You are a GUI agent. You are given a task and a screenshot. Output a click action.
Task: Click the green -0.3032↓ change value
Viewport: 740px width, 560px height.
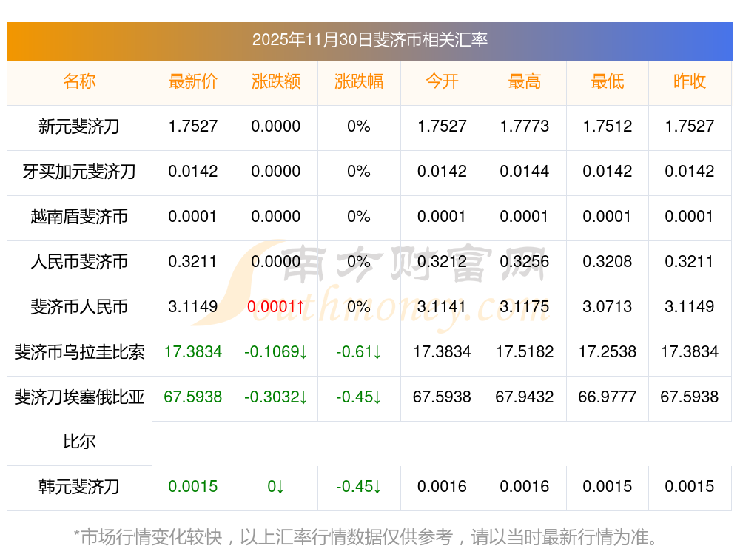276,397
